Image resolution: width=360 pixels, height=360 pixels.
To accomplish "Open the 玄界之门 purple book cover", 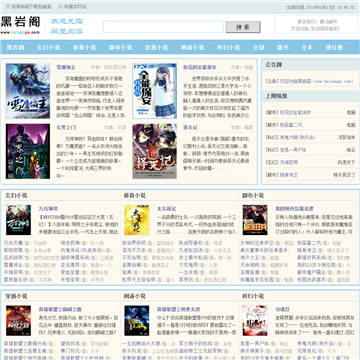I will 28,151.
